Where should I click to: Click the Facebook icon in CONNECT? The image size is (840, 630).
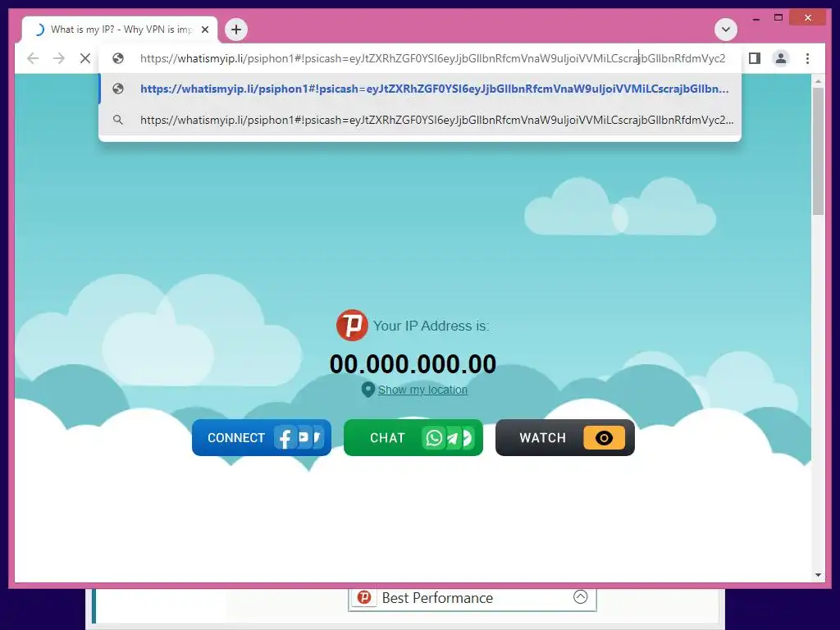[x=285, y=438]
